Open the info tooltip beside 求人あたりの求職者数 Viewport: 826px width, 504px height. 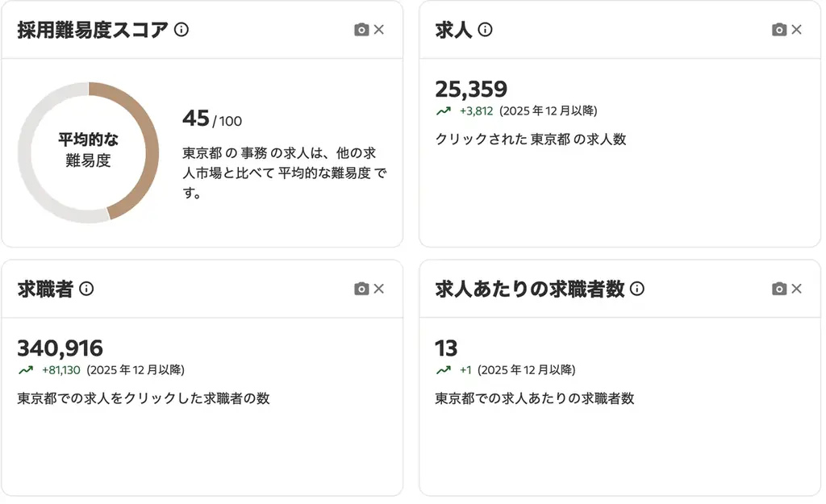(x=638, y=289)
